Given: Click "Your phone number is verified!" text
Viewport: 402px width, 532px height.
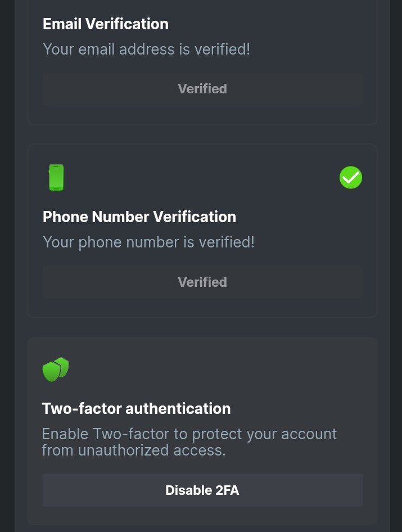Looking at the screenshot, I should click(148, 242).
